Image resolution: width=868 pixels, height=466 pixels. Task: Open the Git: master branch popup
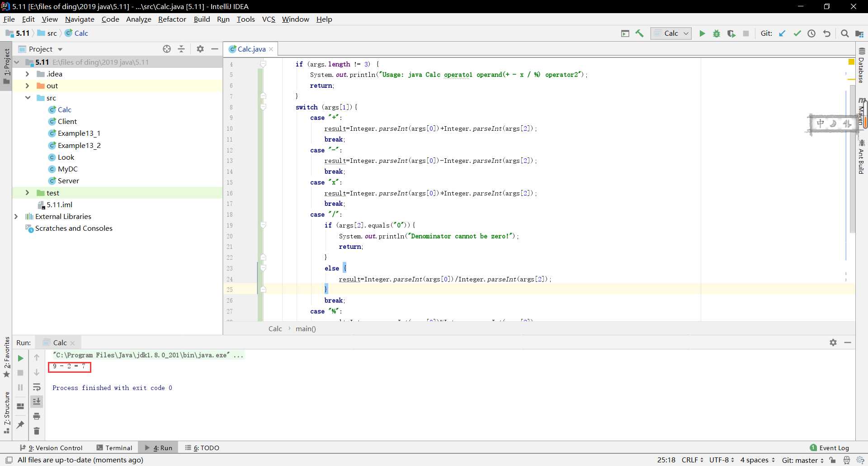[803, 460]
